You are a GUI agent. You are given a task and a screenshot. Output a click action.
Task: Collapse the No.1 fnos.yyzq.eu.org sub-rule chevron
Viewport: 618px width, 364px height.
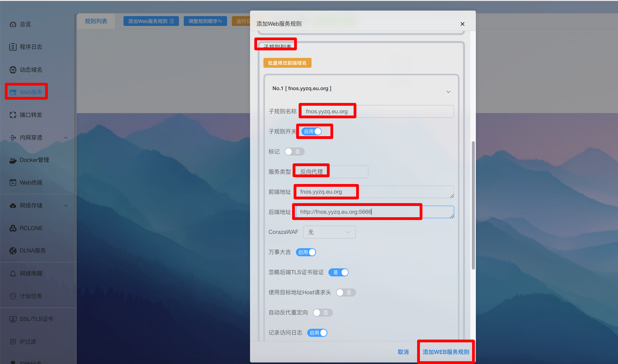[448, 92]
